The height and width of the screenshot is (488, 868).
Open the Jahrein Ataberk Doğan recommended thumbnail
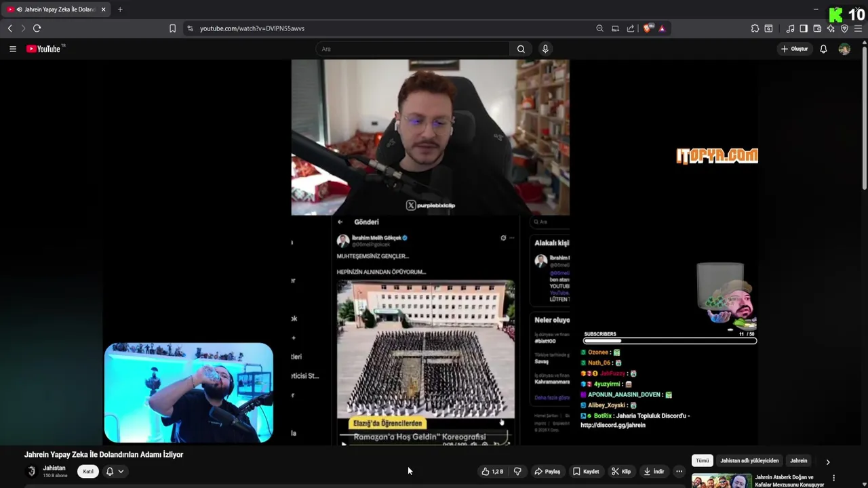coord(722,481)
